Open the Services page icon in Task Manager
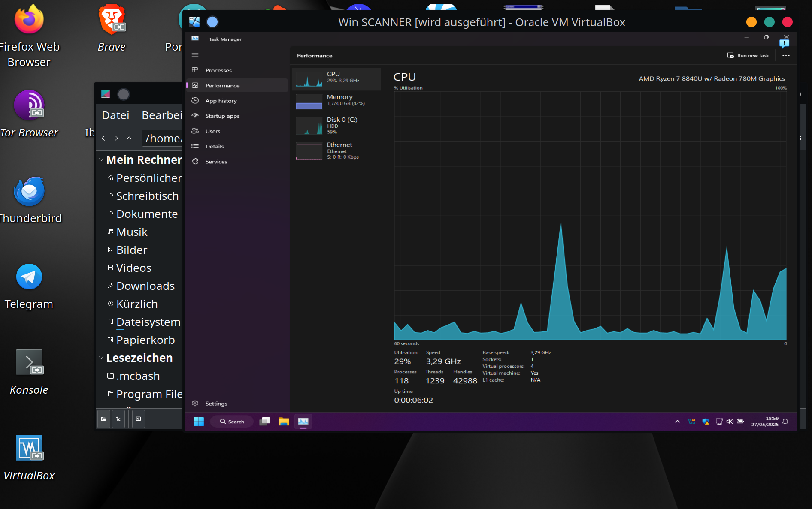This screenshot has height=509, width=812. point(195,162)
